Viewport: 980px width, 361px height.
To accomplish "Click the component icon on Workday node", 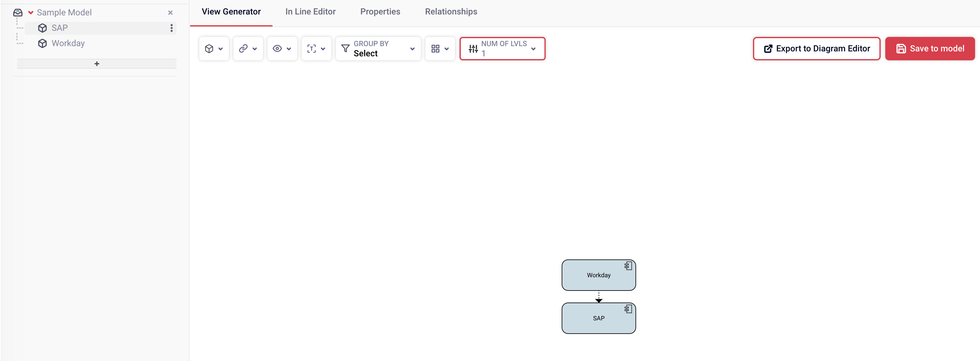I will (628, 266).
